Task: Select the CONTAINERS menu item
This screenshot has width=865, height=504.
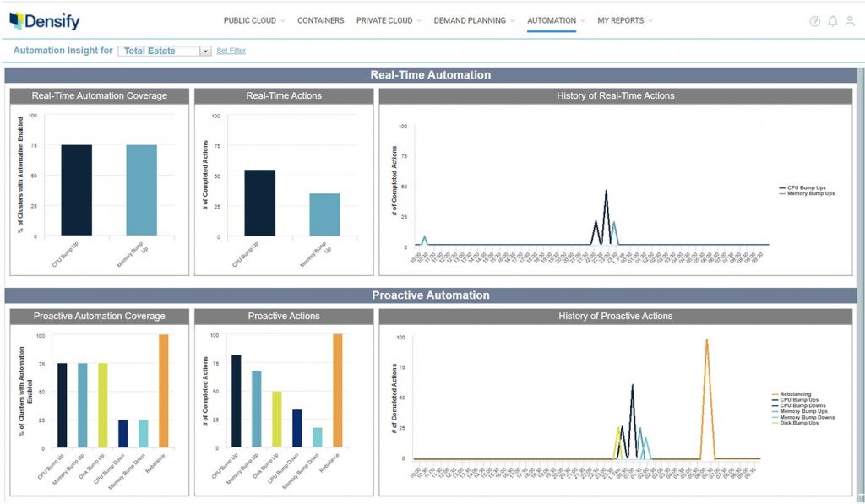Action: (x=320, y=20)
